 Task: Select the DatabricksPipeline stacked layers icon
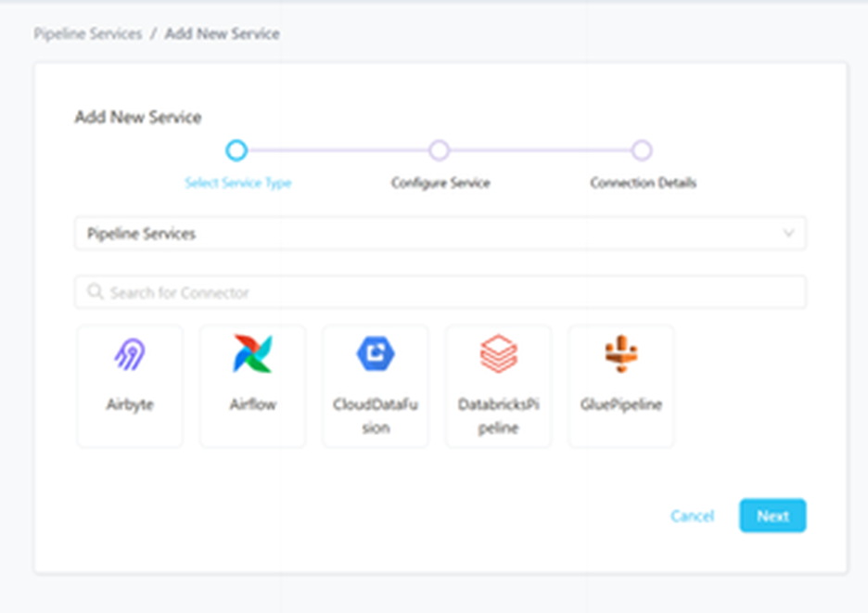tap(498, 354)
